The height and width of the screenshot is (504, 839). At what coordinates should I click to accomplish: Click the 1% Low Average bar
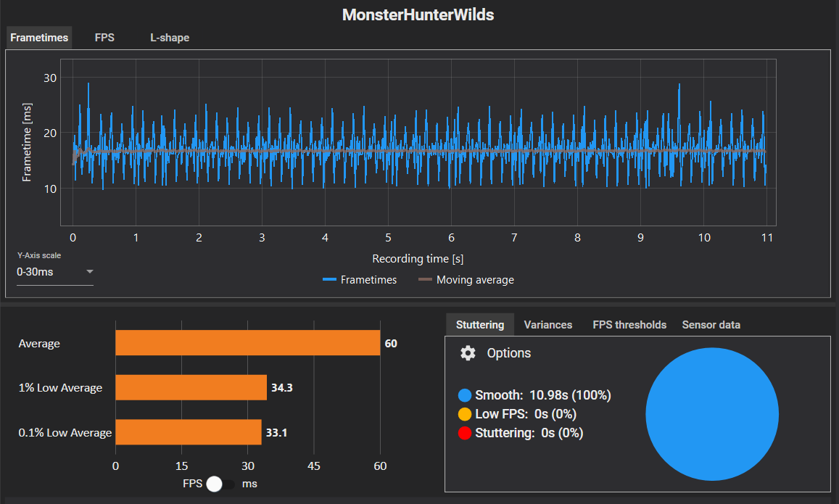click(191, 387)
